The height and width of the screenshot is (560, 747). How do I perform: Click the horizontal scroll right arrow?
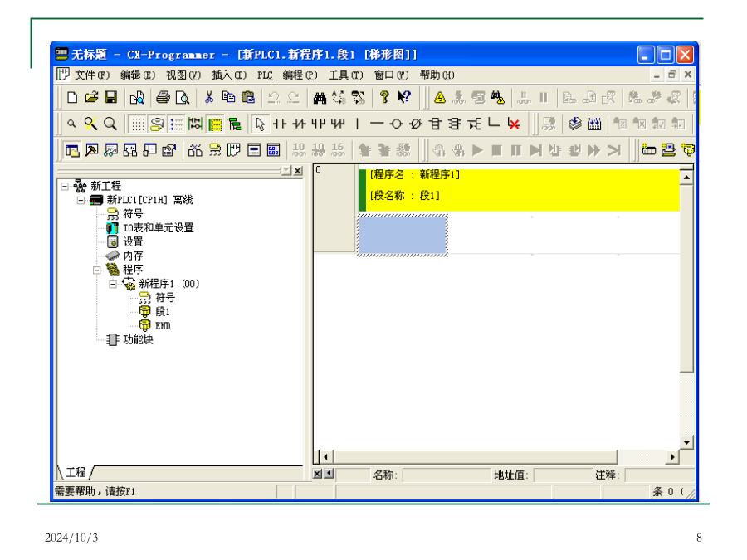pos(672,457)
